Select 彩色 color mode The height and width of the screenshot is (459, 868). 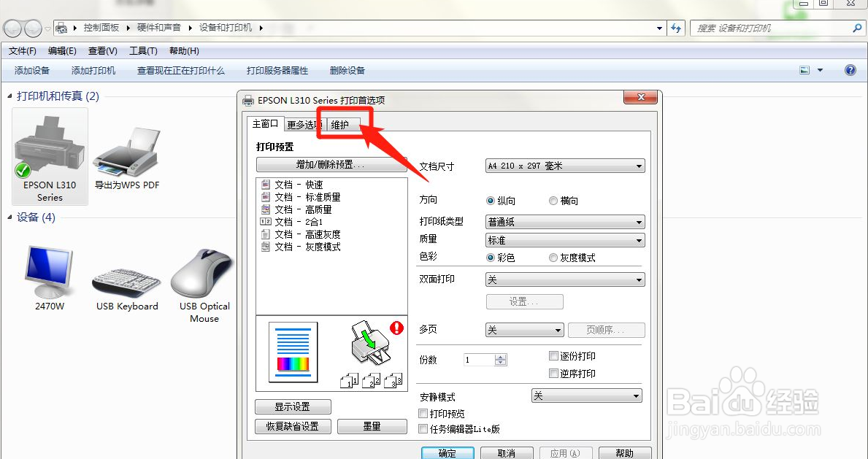coord(490,258)
